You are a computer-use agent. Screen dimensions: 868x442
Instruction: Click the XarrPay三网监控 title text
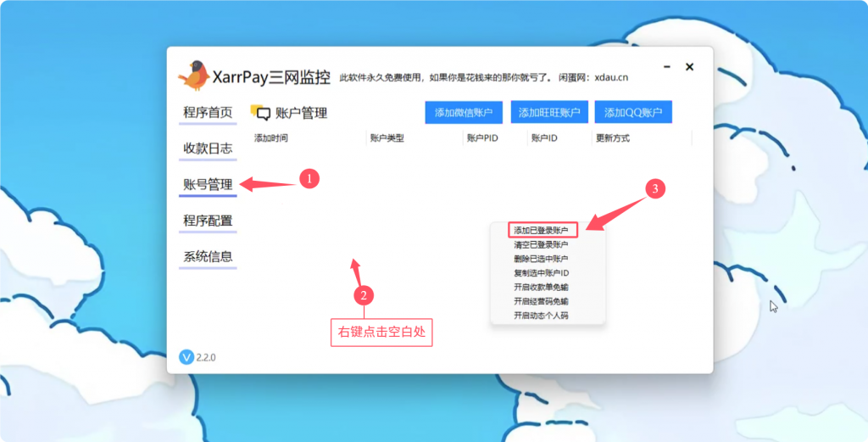[x=271, y=78]
